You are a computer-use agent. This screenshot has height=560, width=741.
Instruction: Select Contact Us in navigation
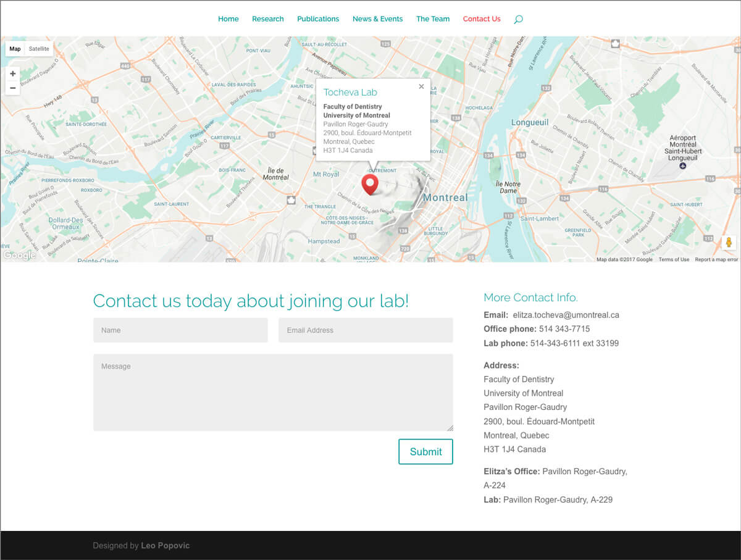482,19
